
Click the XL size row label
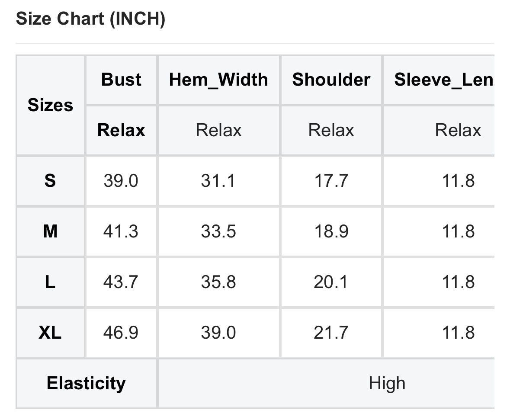(50, 333)
